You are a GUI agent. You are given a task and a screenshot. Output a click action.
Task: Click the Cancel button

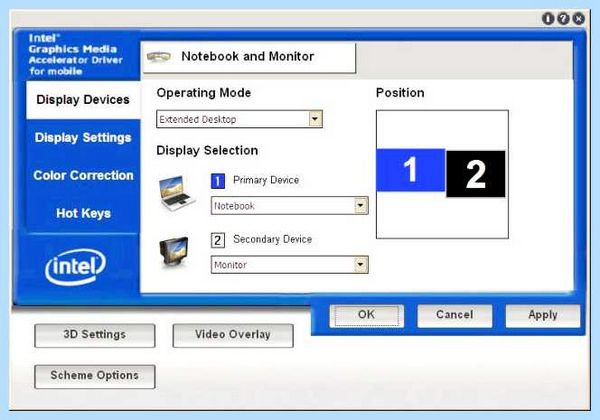455,316
